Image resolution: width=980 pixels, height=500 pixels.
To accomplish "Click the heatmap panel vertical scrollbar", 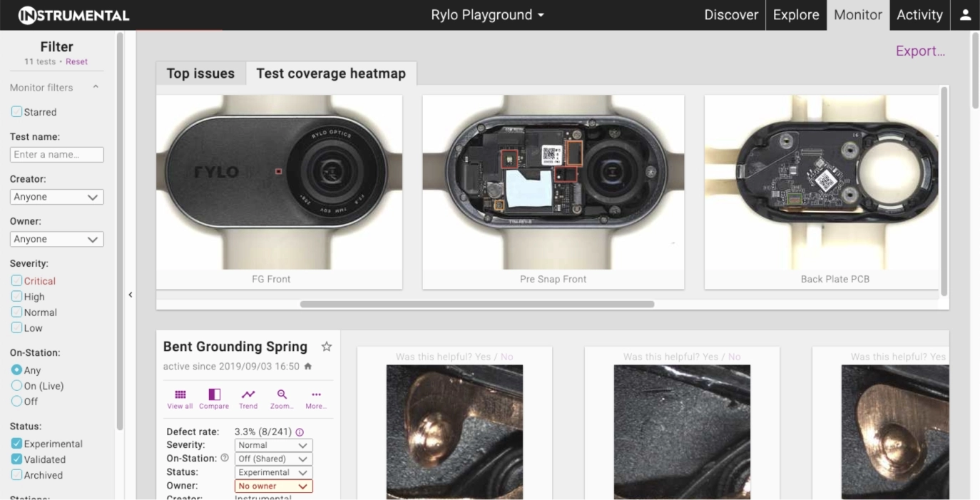I will 944,191.
